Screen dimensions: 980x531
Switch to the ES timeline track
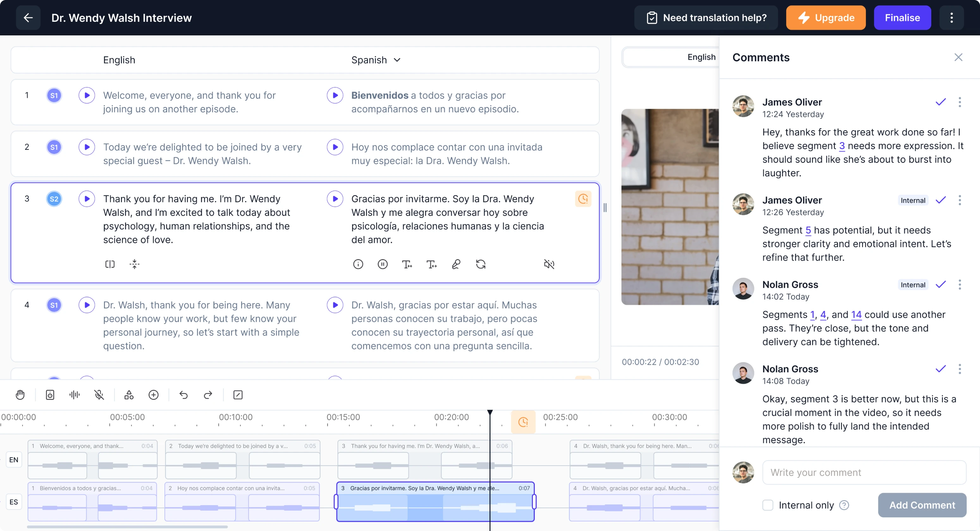tap(14, 502)
